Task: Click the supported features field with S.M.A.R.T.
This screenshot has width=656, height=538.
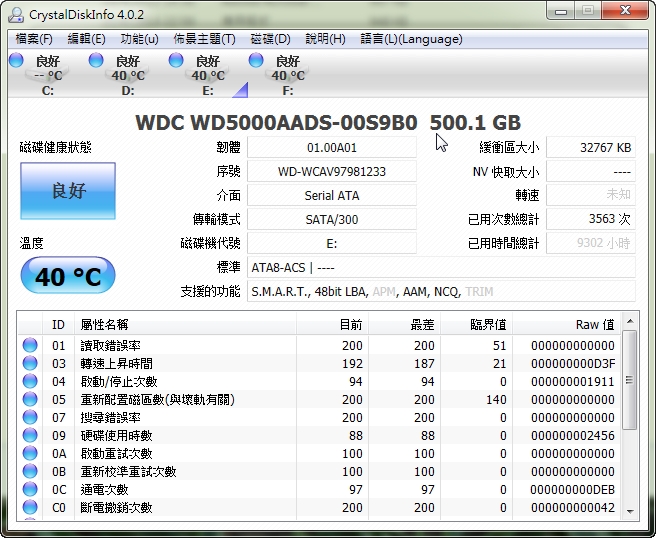Action: [x=441, y=291]
